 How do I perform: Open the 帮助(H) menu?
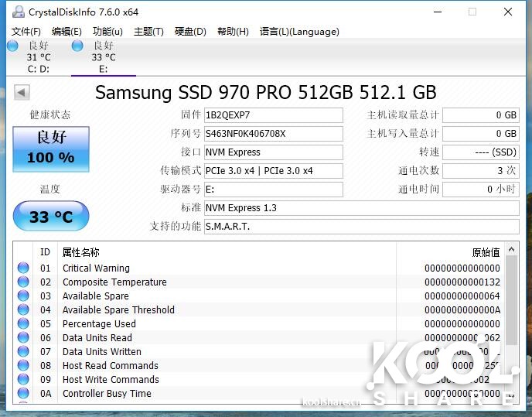tap(233, 32)
